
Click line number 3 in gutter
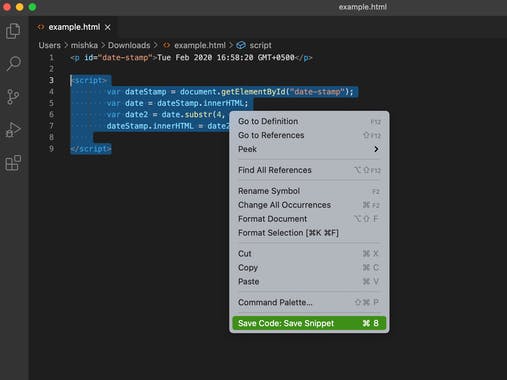(51, 80)
